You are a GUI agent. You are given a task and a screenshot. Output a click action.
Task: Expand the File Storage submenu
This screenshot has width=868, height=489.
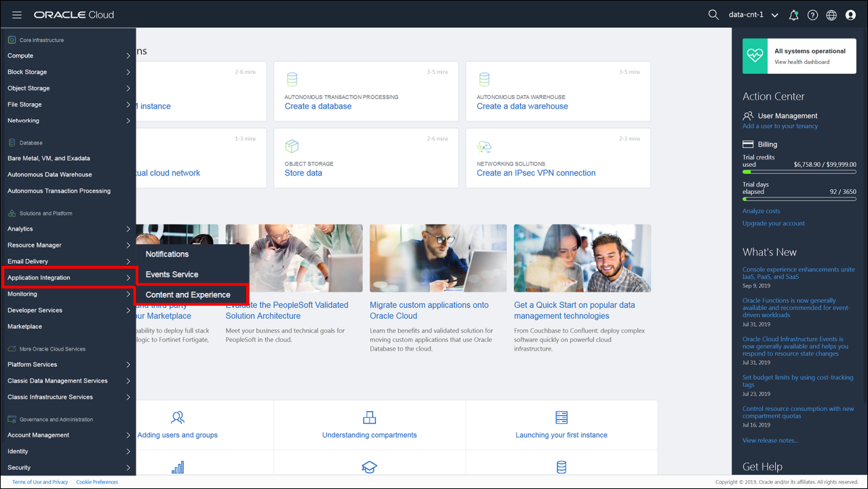[68, 104]
